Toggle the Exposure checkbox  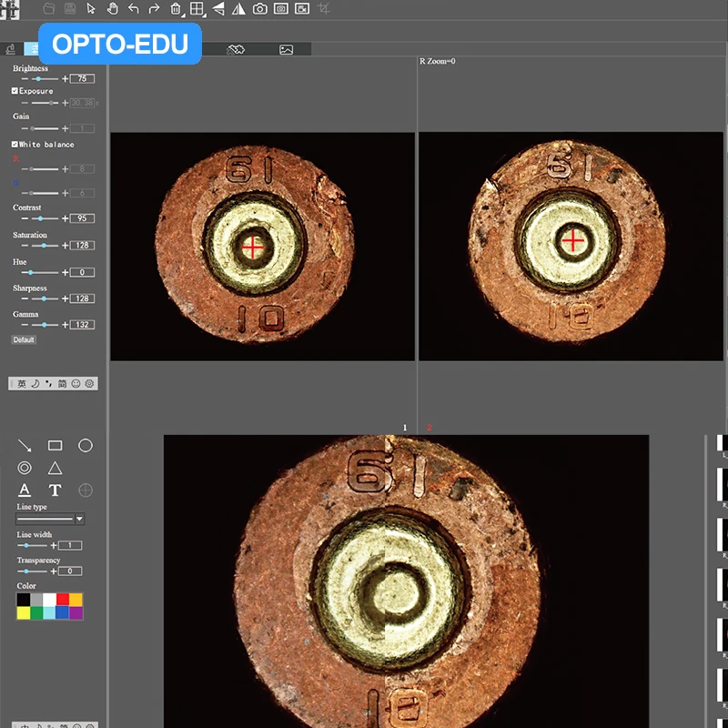15,91
